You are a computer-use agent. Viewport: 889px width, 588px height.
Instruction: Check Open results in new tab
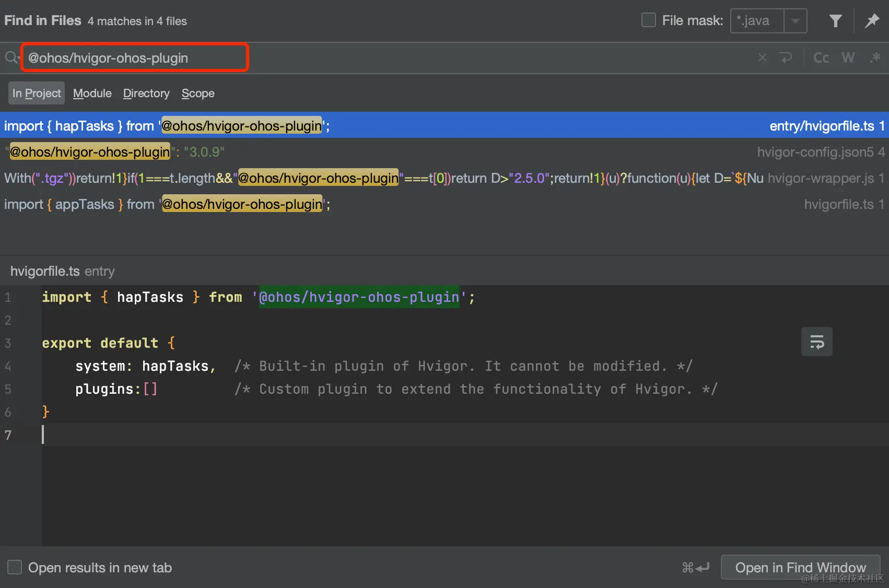coord(15,568)
